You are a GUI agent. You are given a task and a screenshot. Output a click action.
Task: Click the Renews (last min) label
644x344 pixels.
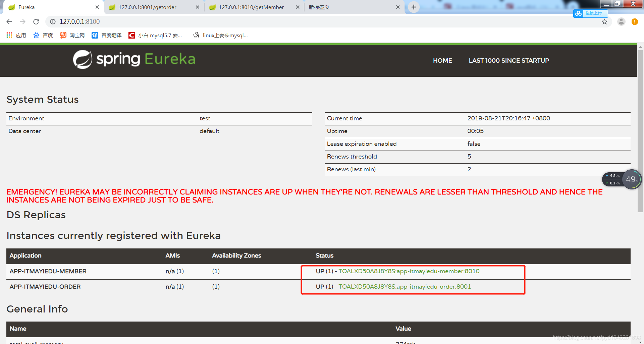pos(351,169)
